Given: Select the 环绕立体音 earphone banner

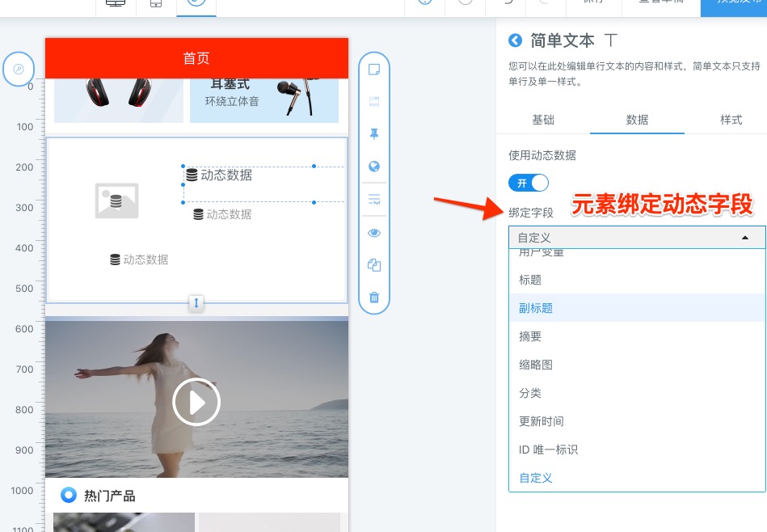Looking at the screenshot, I should pyautogui.click(x=264, y=100).
